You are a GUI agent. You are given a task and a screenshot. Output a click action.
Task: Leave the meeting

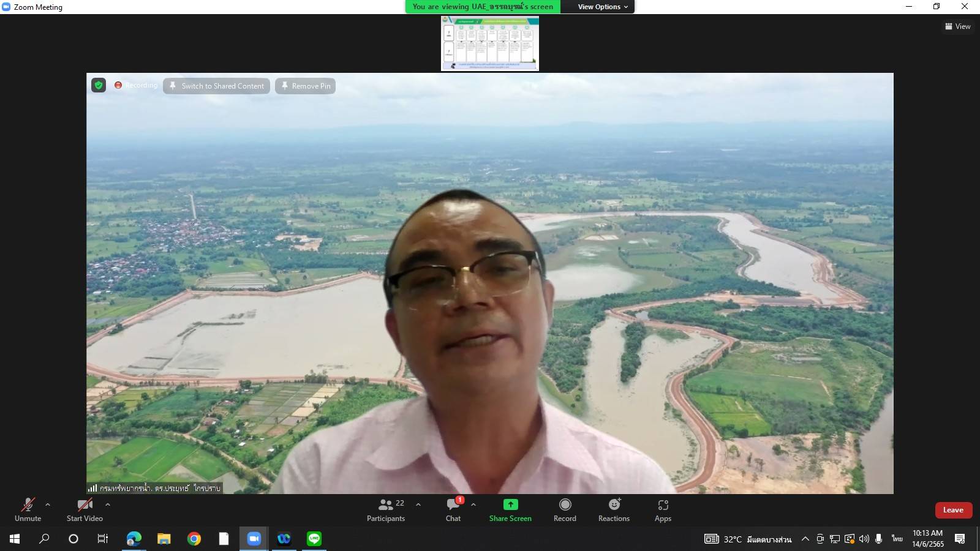[953, 510]
